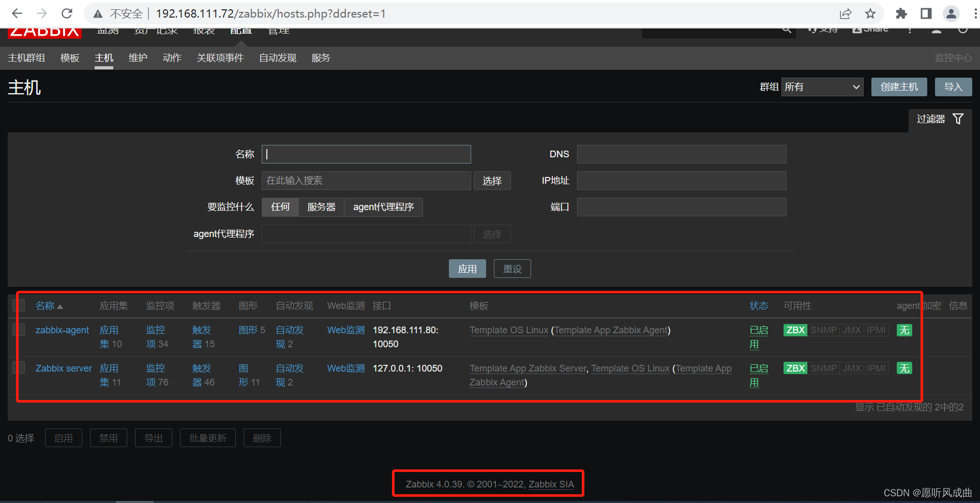Image resolution: width=980 pixels, height=503 pixels.
Task: Open 自动发现 2 for zabbix-agent
Action: (290, 337)
